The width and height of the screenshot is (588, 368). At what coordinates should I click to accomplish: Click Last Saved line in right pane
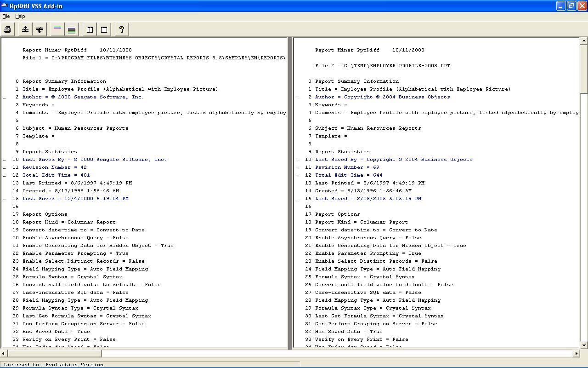368,199
